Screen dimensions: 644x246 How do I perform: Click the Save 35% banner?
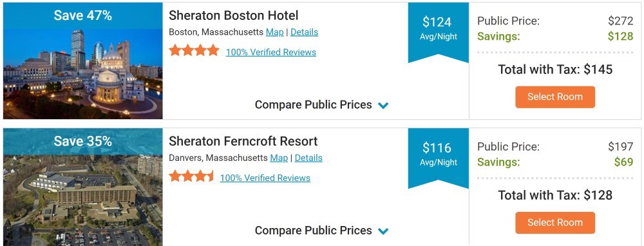click(x=82, y=141)
